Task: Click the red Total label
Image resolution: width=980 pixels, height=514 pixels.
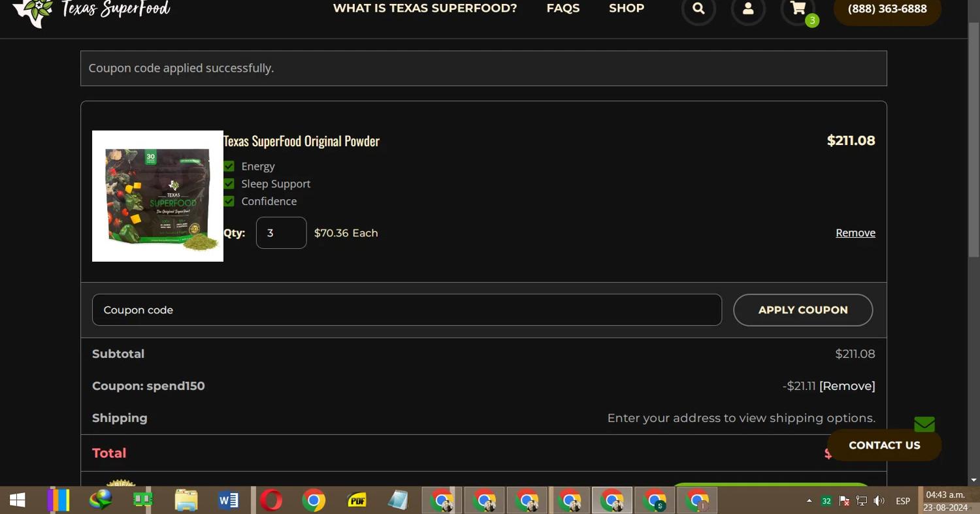Action: click(109, 453)
